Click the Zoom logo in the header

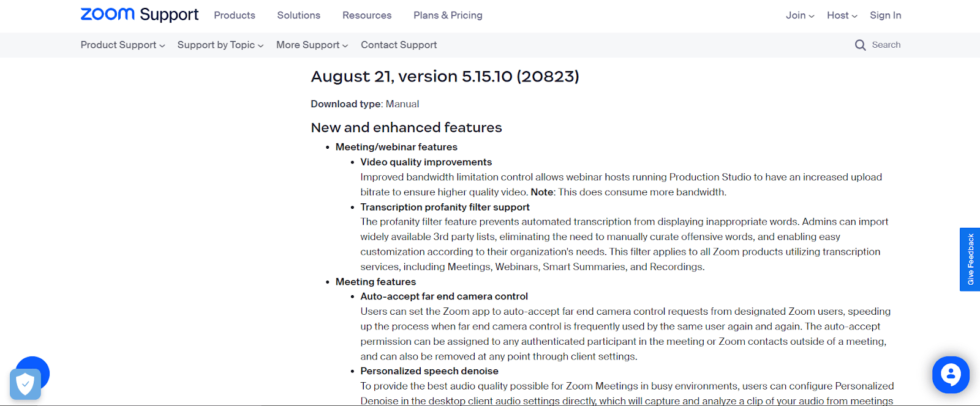coord(107,14)
